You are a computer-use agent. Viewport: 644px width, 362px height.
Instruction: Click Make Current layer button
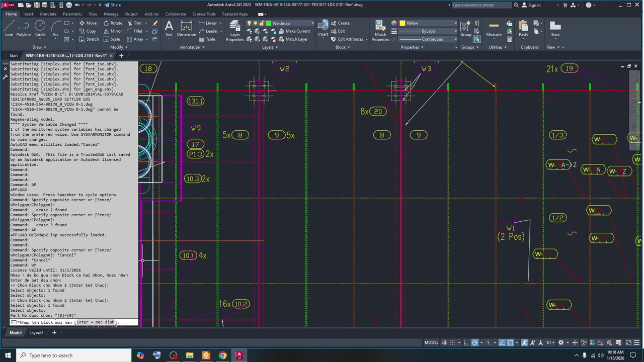[x=294, y=31]
